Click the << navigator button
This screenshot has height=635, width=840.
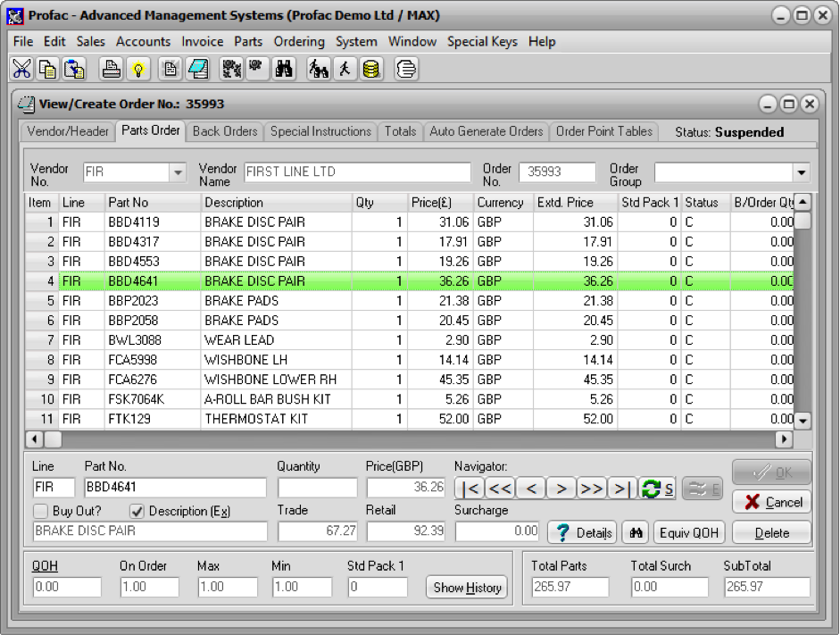pos(501,489)
